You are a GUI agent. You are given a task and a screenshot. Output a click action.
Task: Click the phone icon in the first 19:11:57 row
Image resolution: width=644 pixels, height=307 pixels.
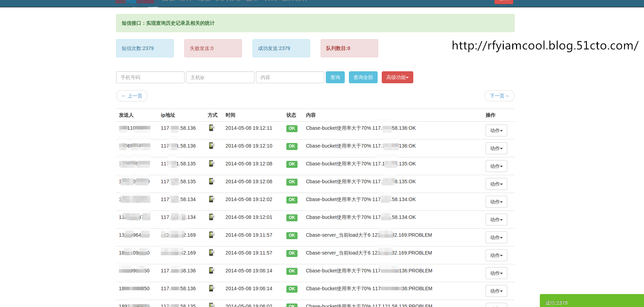pos(212,235)
